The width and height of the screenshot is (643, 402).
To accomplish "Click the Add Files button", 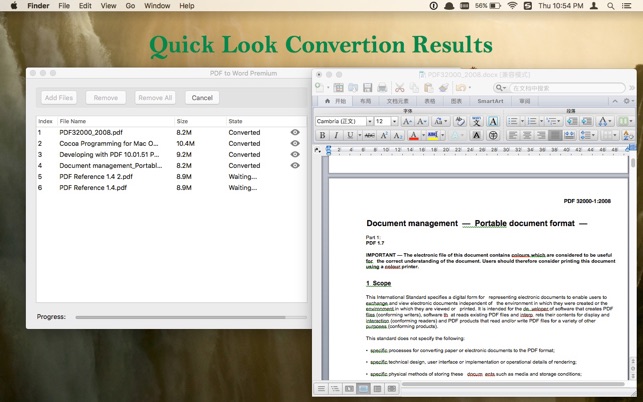I will [x=59, y=98].
